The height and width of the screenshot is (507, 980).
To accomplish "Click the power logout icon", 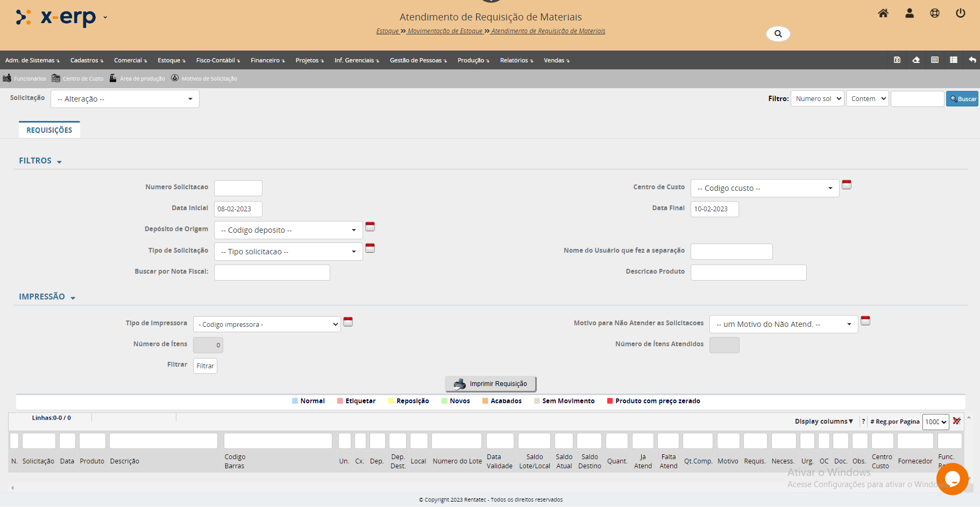I will click(x=960, y=13).
